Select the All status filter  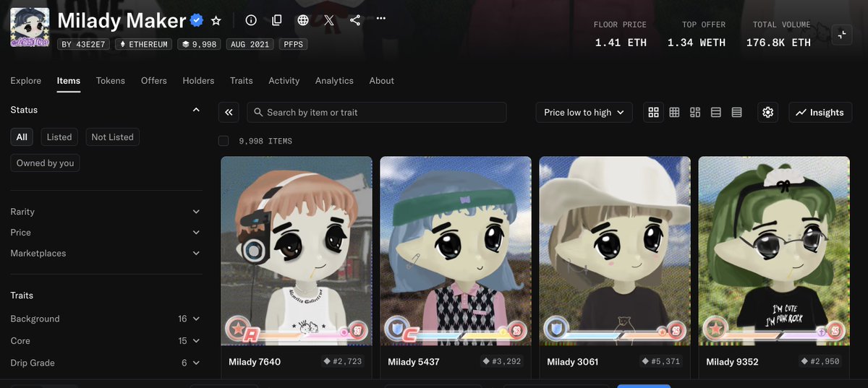point(22,137)
